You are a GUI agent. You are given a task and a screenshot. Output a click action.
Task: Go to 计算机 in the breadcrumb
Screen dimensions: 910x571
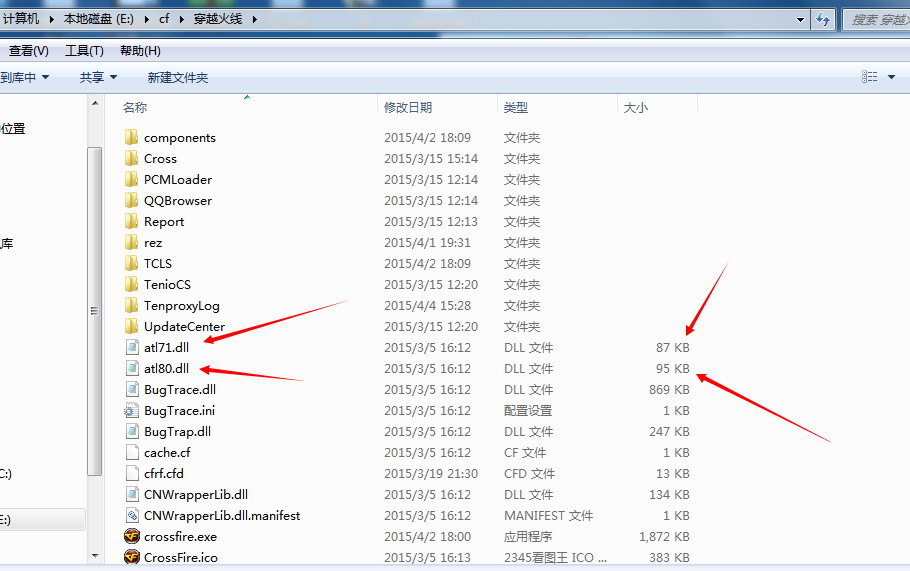pyautogui.click(x=21, y=19)
